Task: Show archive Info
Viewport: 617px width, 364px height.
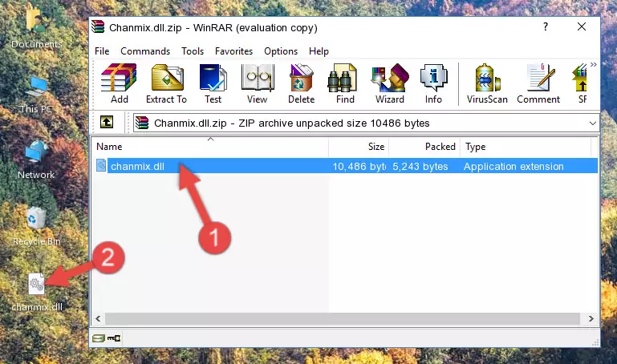Action: coord(433,83)
